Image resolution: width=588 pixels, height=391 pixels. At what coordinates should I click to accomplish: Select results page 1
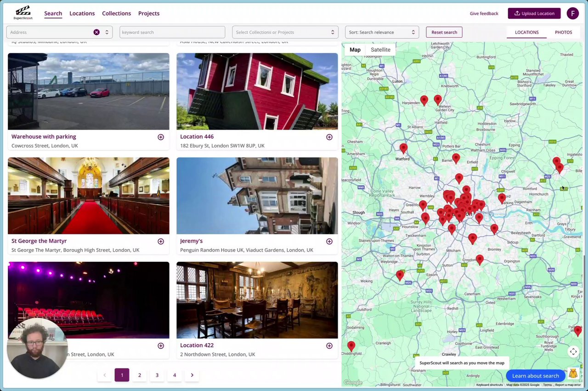(x=122, y=375)
